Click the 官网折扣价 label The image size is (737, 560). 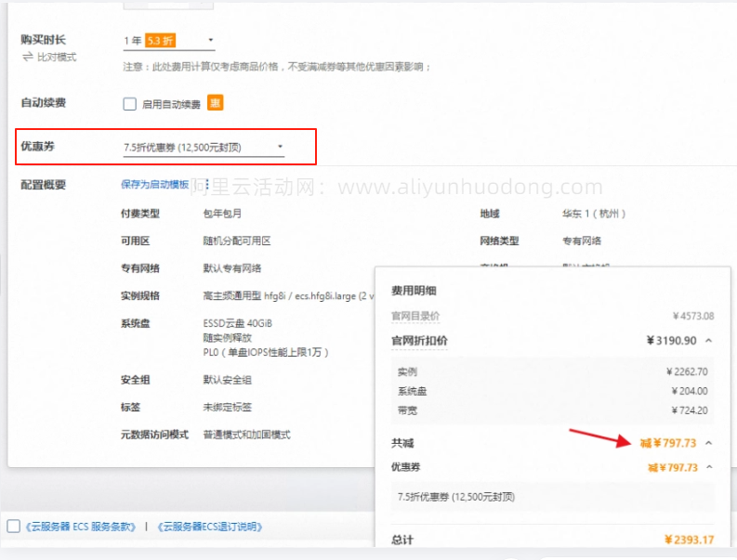[419, 341]
